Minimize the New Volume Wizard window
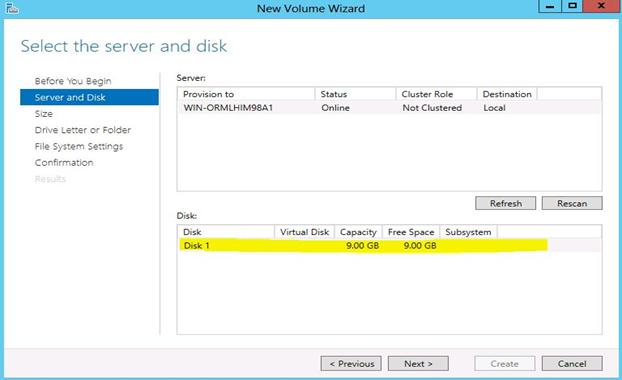The image size is (622, 380). (550, 6)
